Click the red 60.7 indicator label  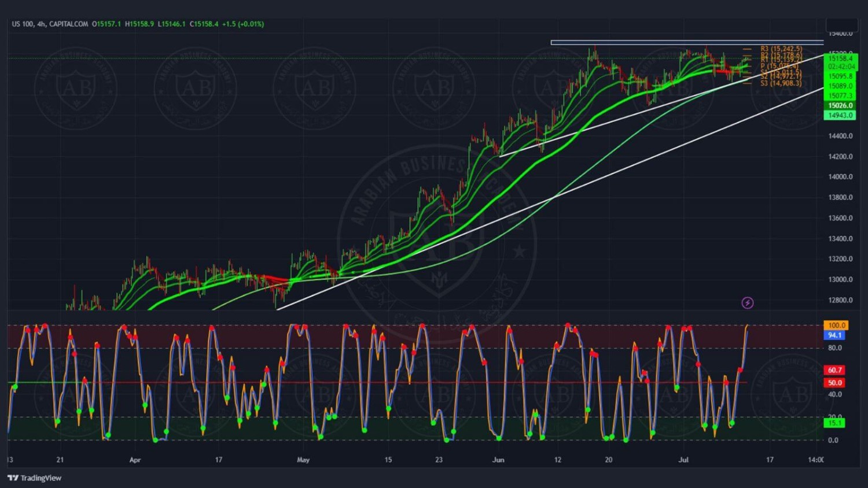coord(834,370)
